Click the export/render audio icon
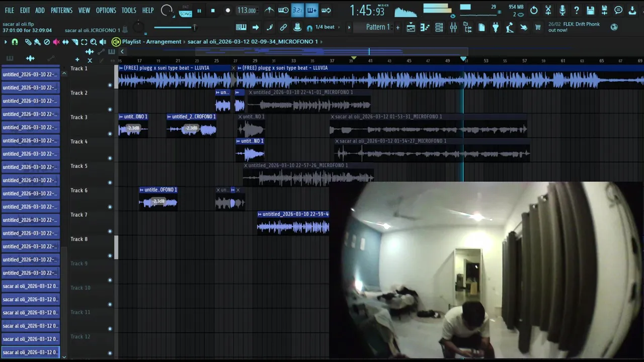 point(604,10)
